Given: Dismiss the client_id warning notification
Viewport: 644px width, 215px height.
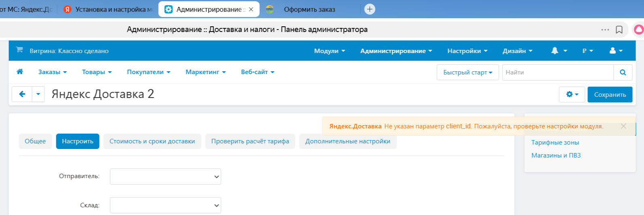Looking at the screenshot, I should (x=623, y=126).
